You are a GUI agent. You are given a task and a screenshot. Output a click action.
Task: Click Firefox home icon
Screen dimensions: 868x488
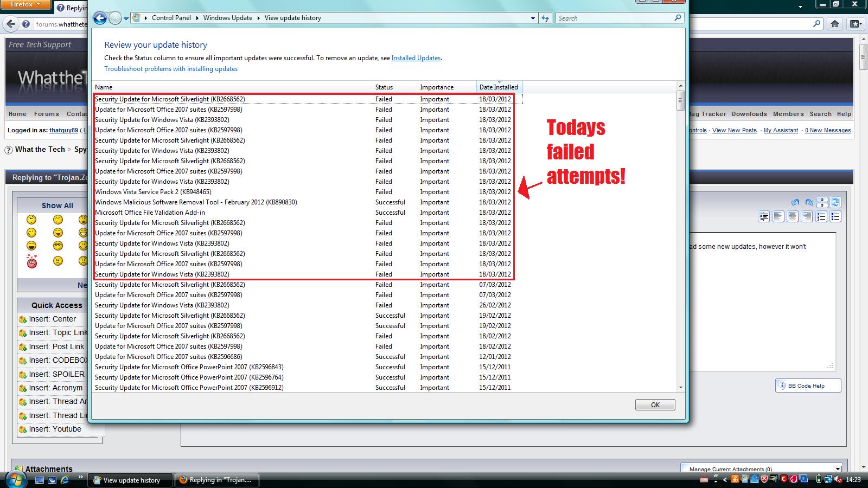click(835, 24)
